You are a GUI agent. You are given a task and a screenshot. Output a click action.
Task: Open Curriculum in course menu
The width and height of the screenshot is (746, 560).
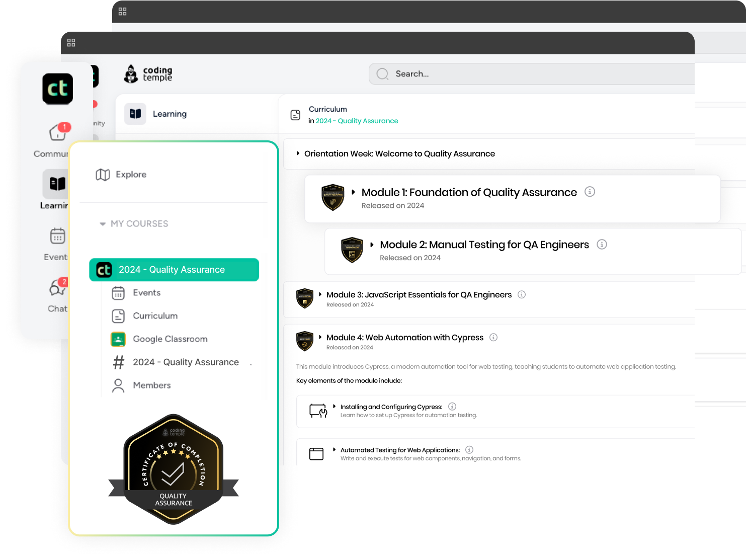pyautogui.click(x=155, y=316)
